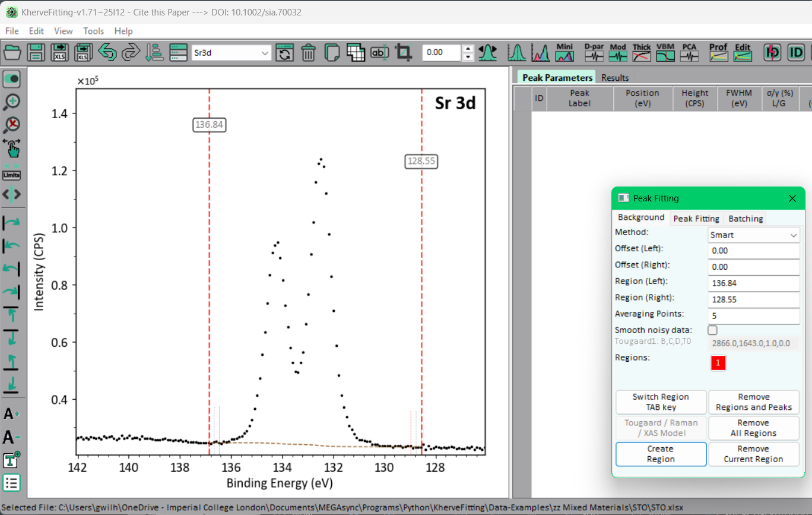The height and width of the screenshot is (515, 812).
Task: Open a file with the folder icon
Action: pos(12,52)
